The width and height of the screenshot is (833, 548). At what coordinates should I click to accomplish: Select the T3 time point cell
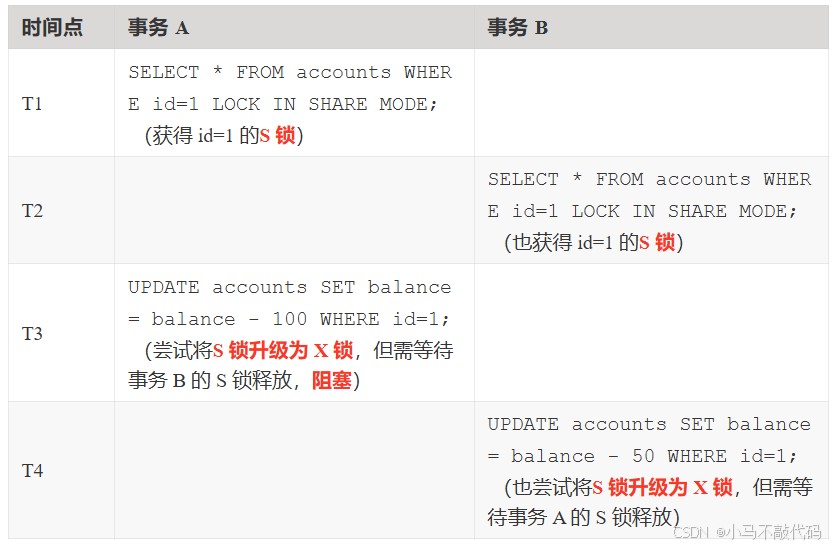33,333
